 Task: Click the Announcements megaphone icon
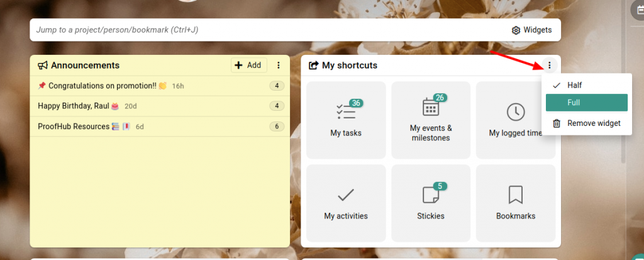[43, 65]
